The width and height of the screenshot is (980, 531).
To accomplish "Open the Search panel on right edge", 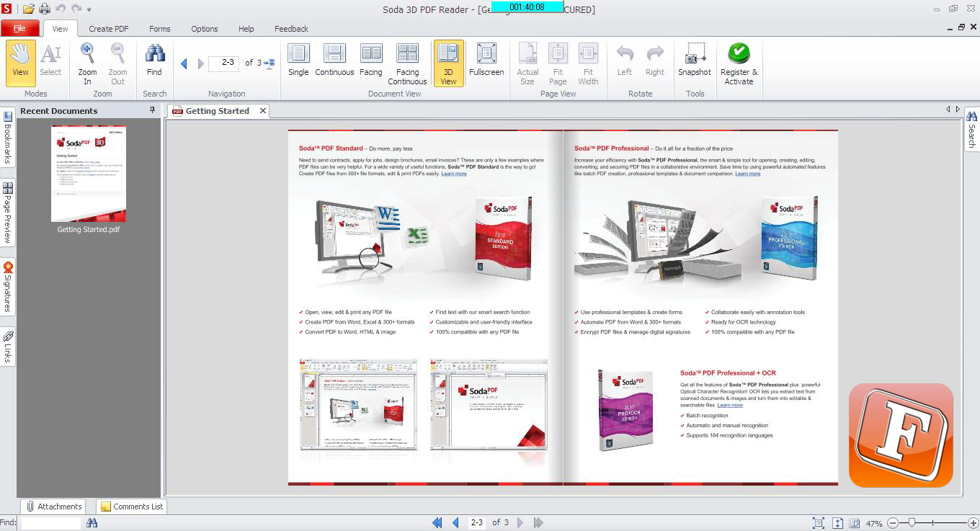I will tap(972, 130).
